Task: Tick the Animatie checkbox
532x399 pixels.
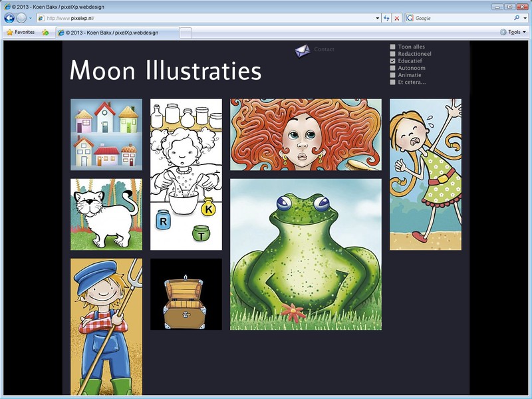Action: click(393, 75)
